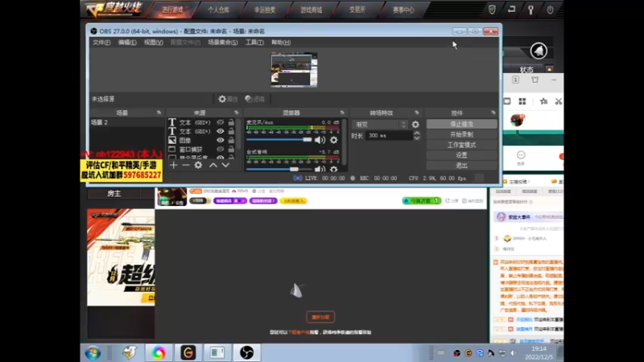644x362 pixels.
Task: Open the 文件(F) menu
Action: [101, 43]
